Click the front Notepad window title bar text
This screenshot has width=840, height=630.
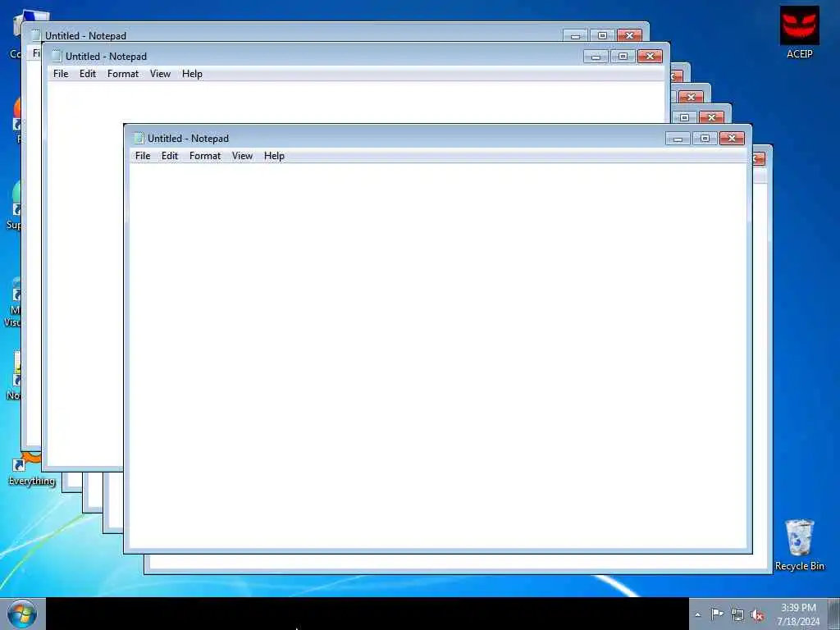tap(188, 138)
